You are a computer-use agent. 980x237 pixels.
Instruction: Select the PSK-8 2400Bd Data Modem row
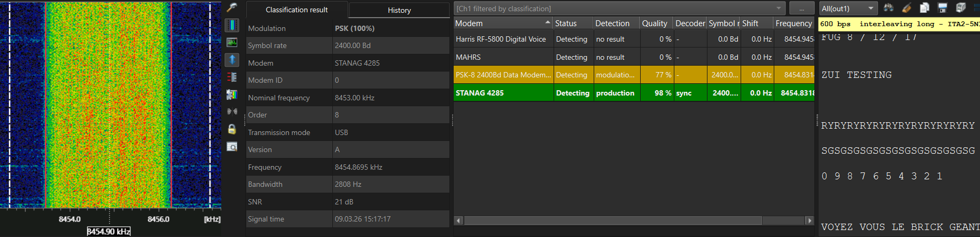click(x=502, y=75)
